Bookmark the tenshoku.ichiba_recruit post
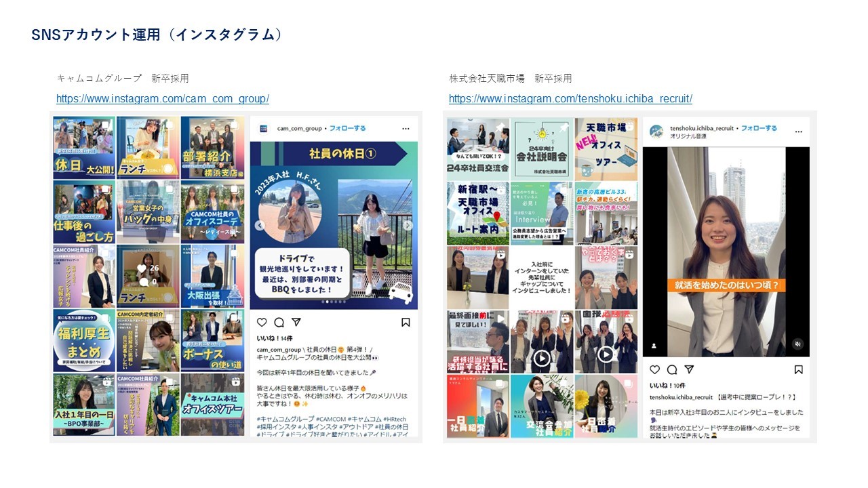The image size is (868, 488). [x=798, y=369]
